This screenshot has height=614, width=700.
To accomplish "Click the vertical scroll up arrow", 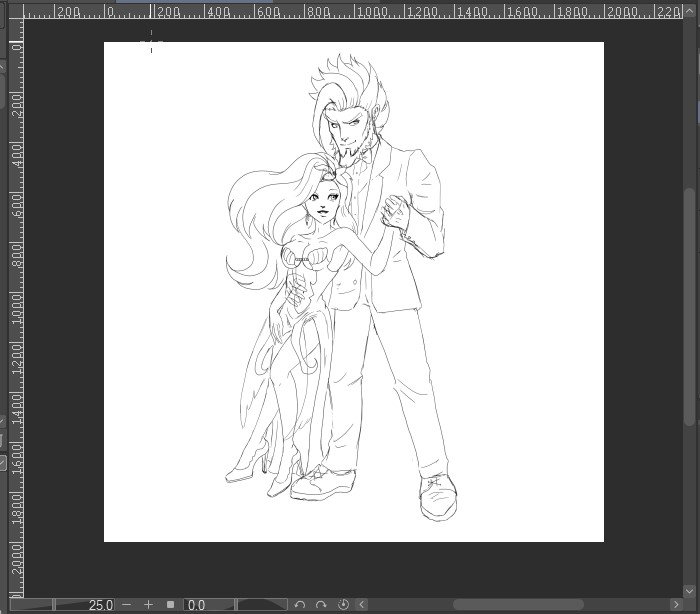I will coord(689,12).
